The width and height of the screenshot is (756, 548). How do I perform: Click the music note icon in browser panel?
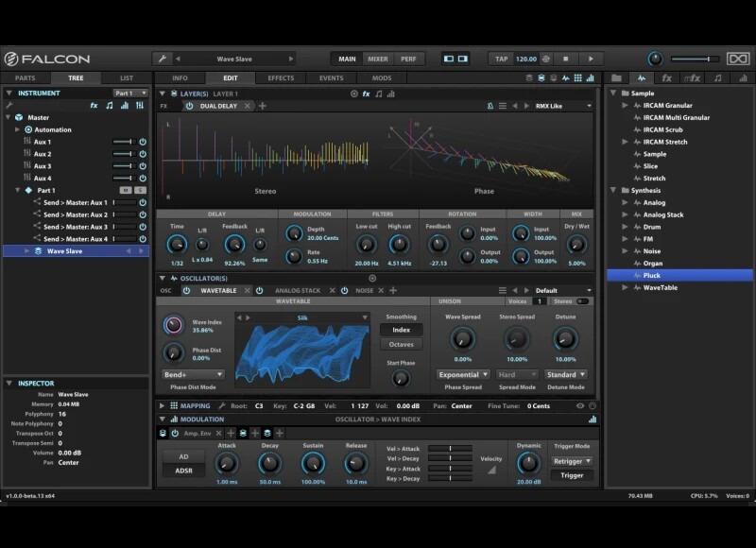[x=718, y=77]
